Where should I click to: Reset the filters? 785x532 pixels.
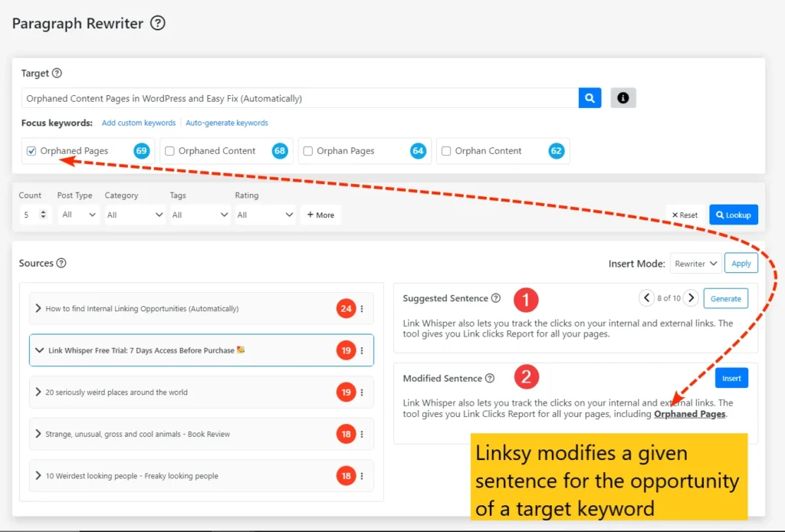(685, 215)
